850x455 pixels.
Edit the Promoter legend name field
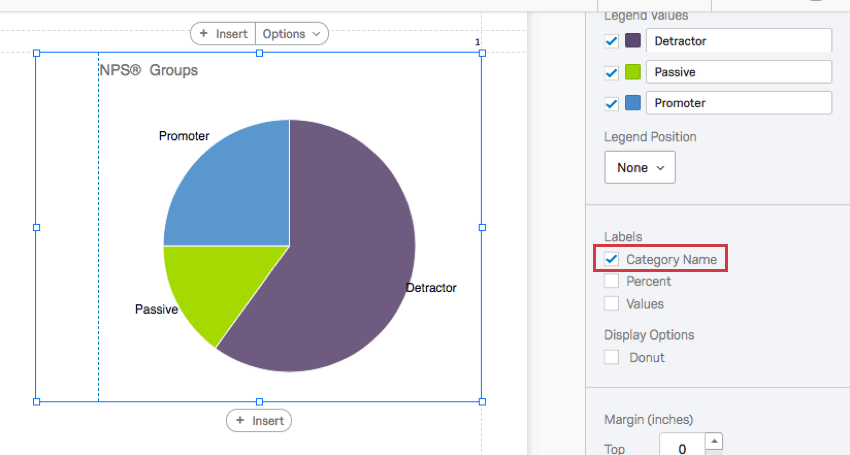[739, 102]
